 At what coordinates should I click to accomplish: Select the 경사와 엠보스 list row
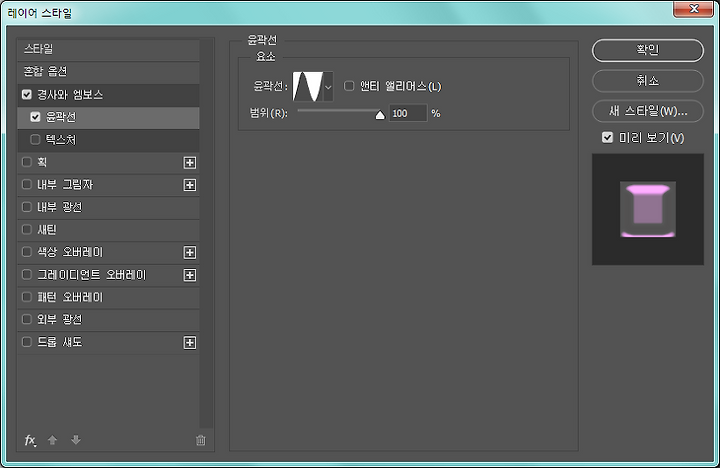point(108,95)
